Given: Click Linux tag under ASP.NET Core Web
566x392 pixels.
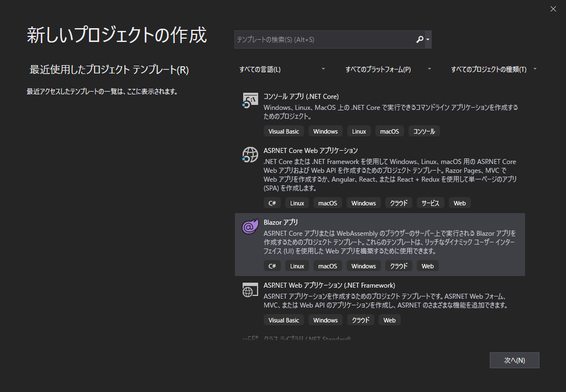Looking at the screenshot, I should coord(297,203).
